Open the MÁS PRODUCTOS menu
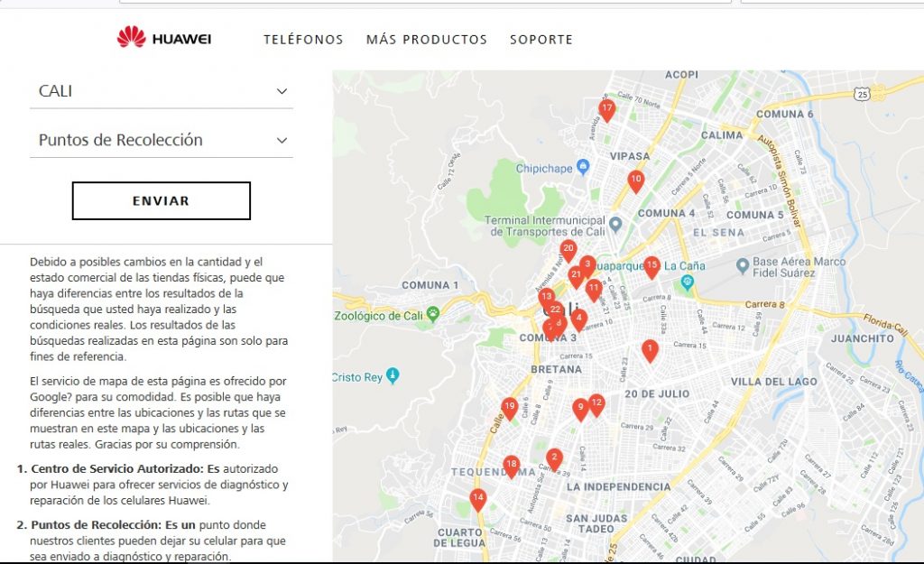 (427, 40)
